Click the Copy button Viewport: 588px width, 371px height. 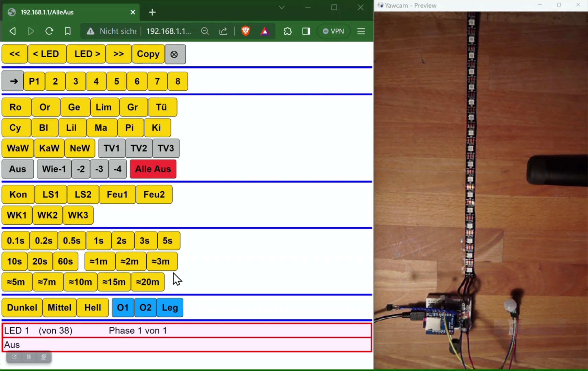[148, 54]
